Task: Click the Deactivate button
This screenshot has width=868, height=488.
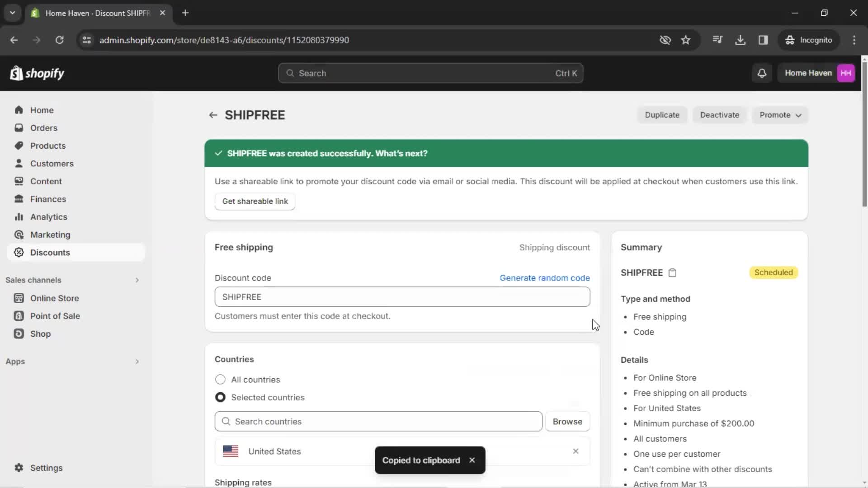Action: pos(720,114)
